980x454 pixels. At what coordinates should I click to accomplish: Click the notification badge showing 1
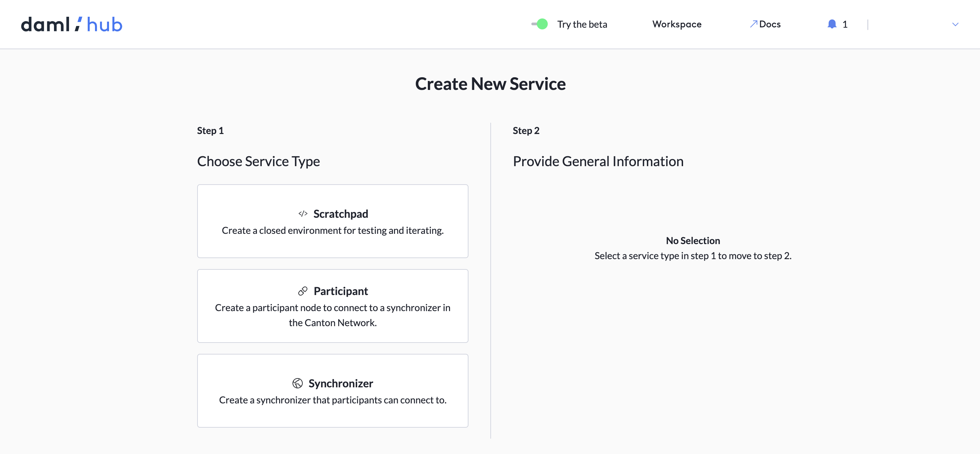click(845, 24)
